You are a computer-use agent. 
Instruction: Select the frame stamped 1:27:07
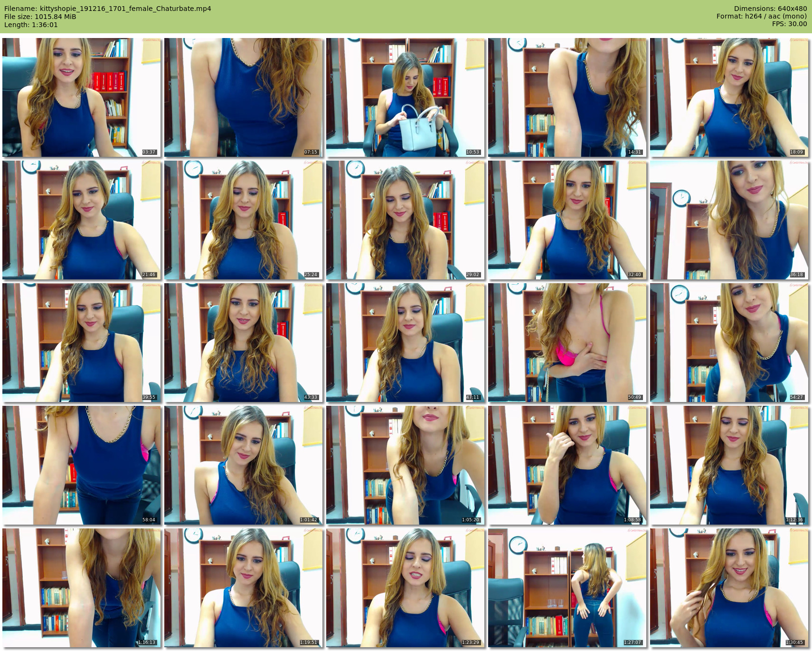pyautogui.click(x=567, y=588)
